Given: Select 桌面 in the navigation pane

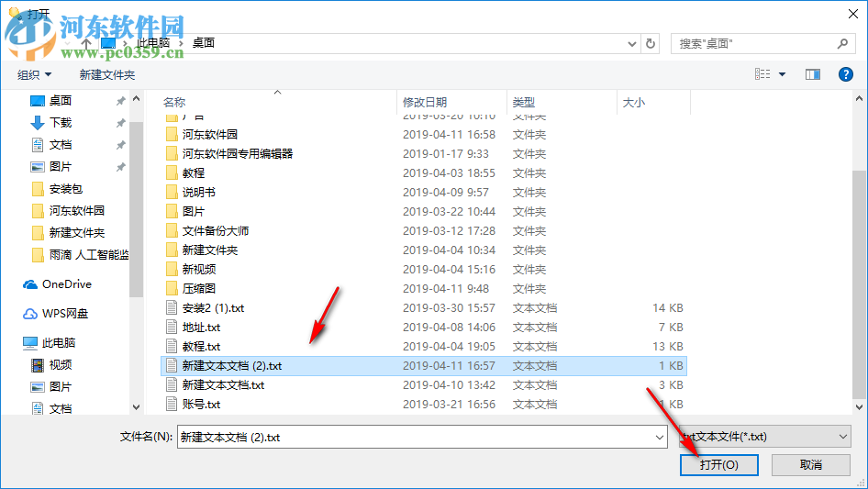Looking at the screenshot, I should coord(61,101).
